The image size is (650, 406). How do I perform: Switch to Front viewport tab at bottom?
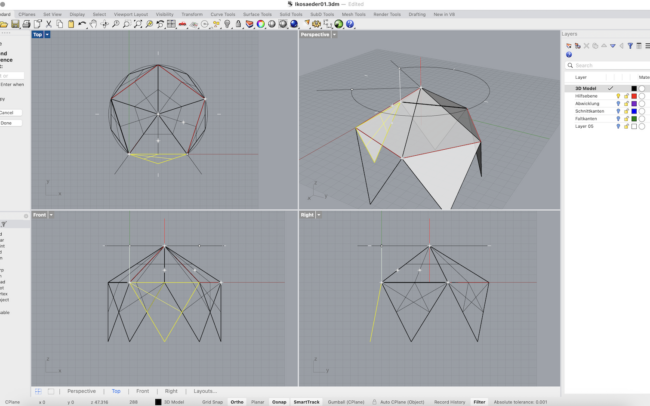(x=142, y=391)
